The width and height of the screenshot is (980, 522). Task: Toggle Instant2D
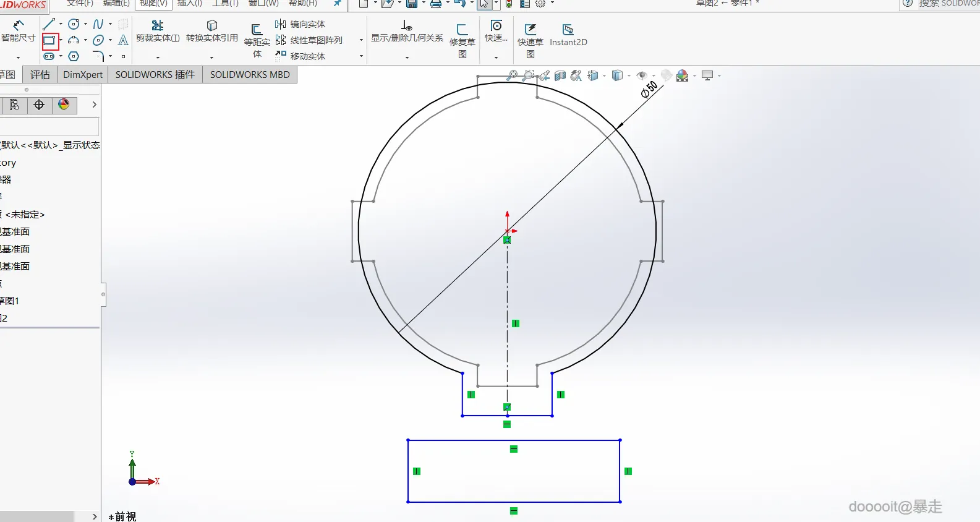pos(568,35)
